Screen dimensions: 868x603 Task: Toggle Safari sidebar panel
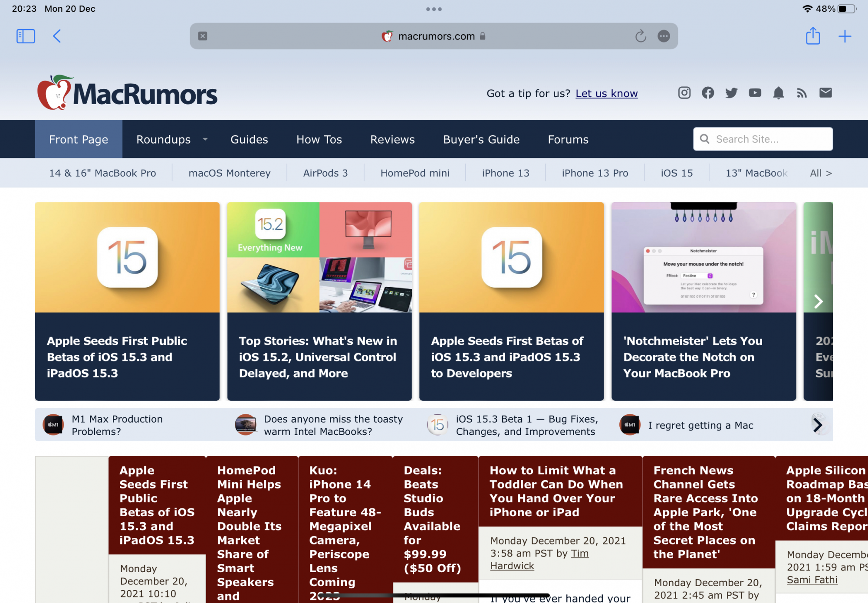pos(26,36)
